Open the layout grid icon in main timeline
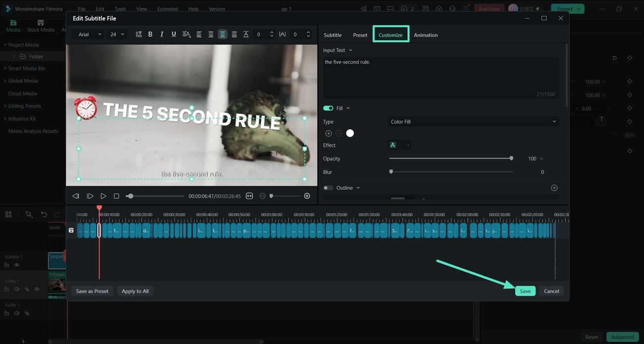Viewport: 644px width, 344px height. click(8, 214)
